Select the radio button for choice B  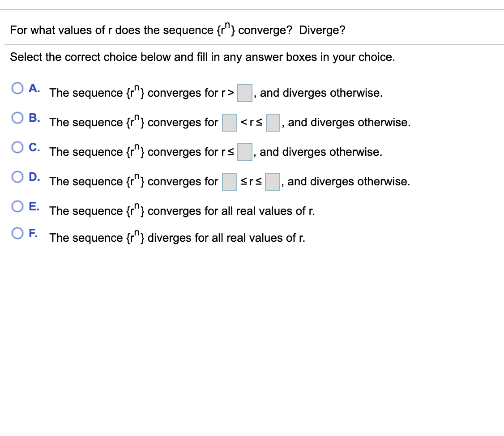17,118
